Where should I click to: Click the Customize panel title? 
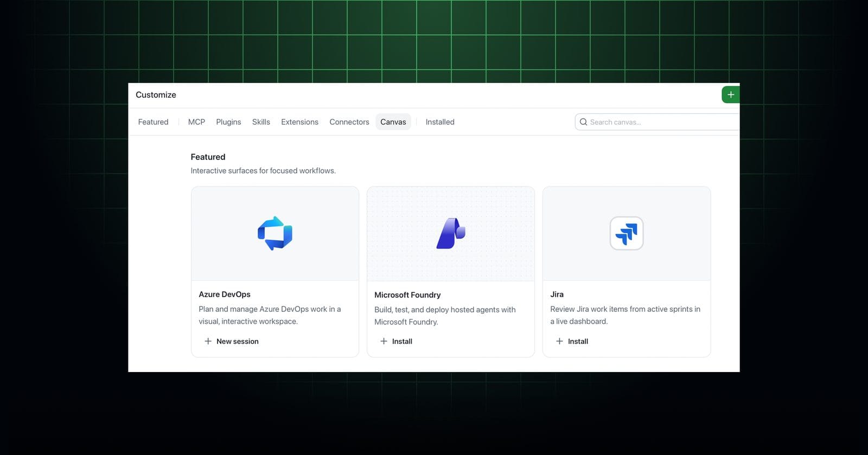156,95
